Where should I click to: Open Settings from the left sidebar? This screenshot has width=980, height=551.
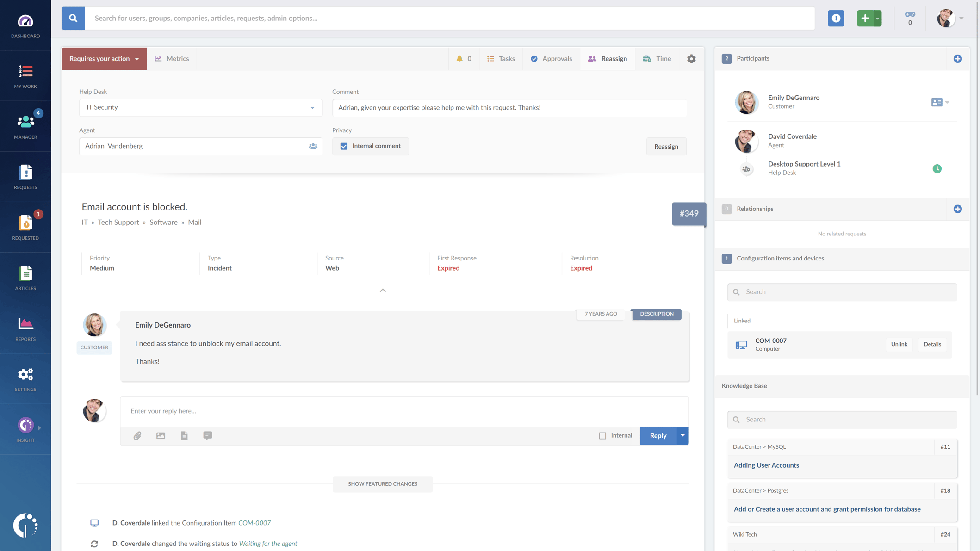(25, 379)
